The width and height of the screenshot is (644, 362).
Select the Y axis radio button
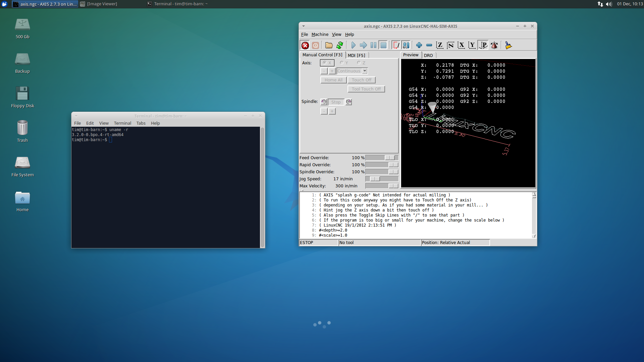[x=344, y=63]
